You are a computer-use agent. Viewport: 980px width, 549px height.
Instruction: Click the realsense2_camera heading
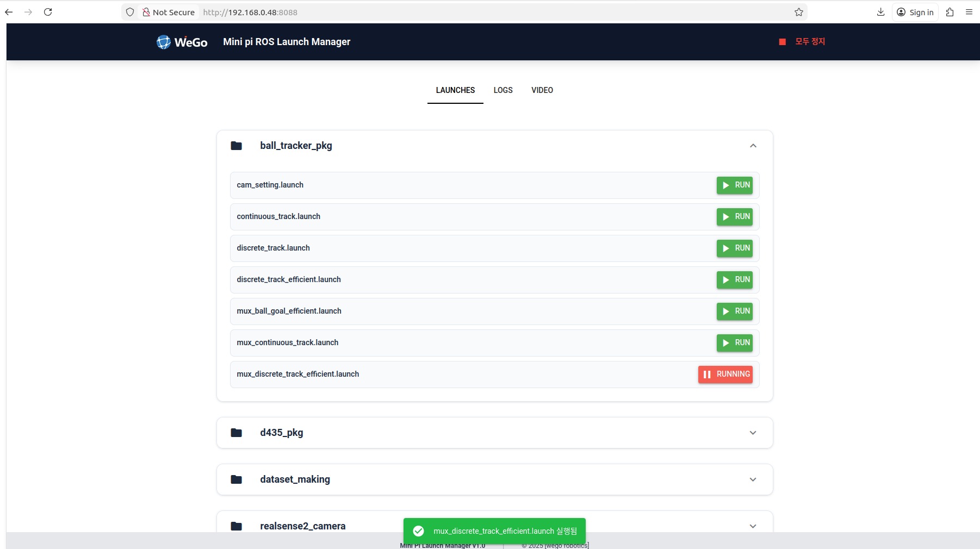(x=302, y=526)
